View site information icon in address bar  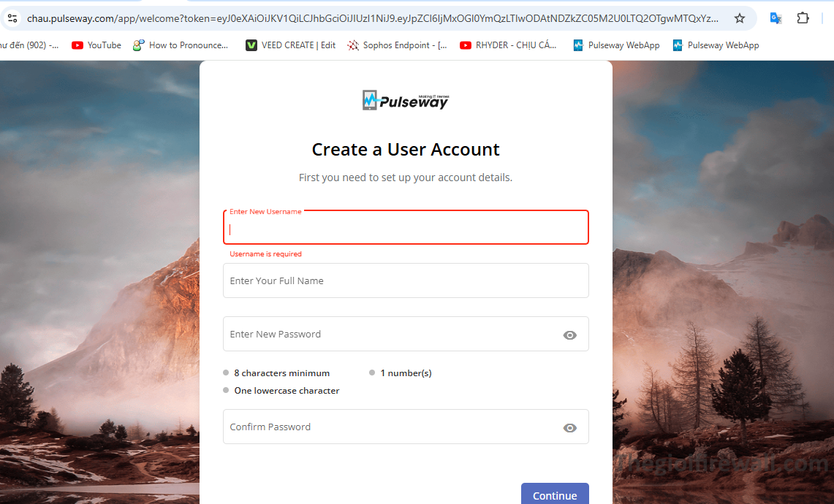[12, 18]
